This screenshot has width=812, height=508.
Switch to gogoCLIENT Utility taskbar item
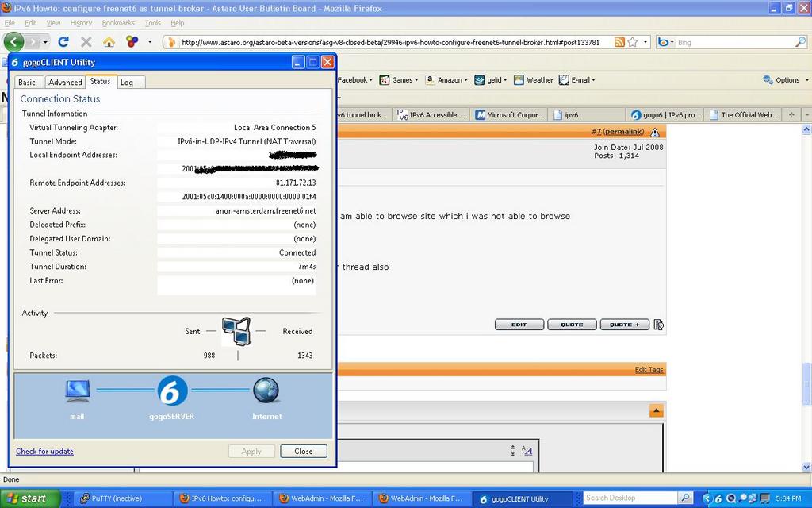click(x=523, y=499)
